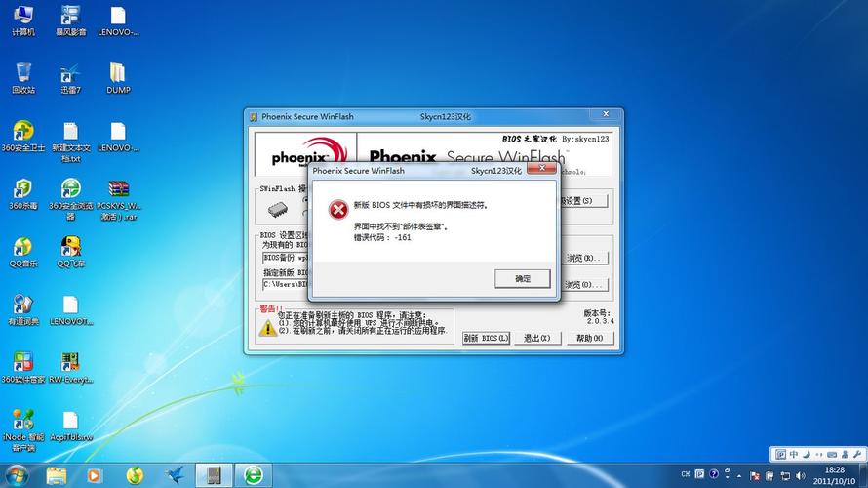Click the 浏览 (O) browse button
The height and width of the screenshot is (488, 868).
[x=584, y=285]
